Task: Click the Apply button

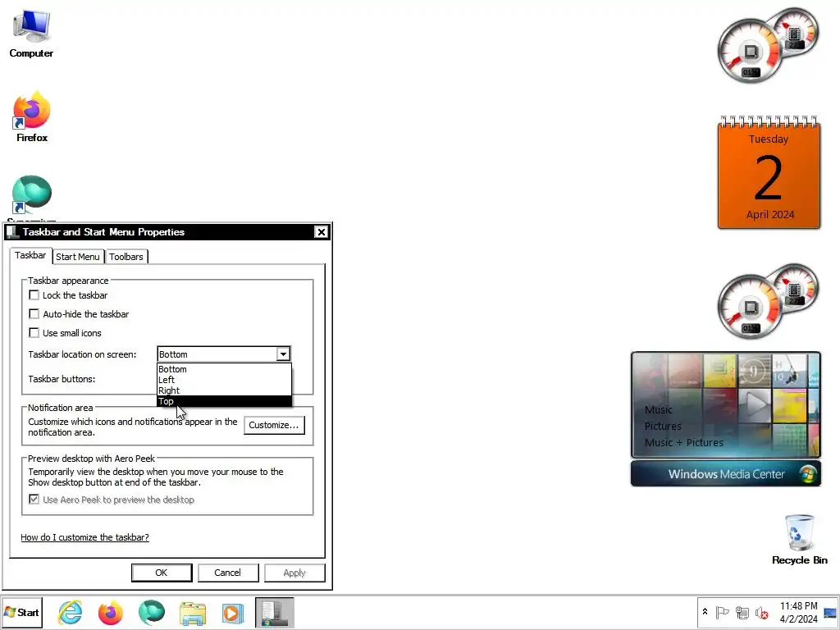Action: pyautogui.click(x=294, y=573)
